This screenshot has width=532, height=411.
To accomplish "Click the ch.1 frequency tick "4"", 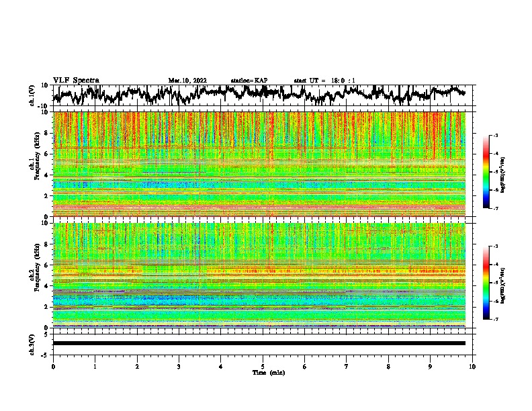I will (x=47, y=175).
